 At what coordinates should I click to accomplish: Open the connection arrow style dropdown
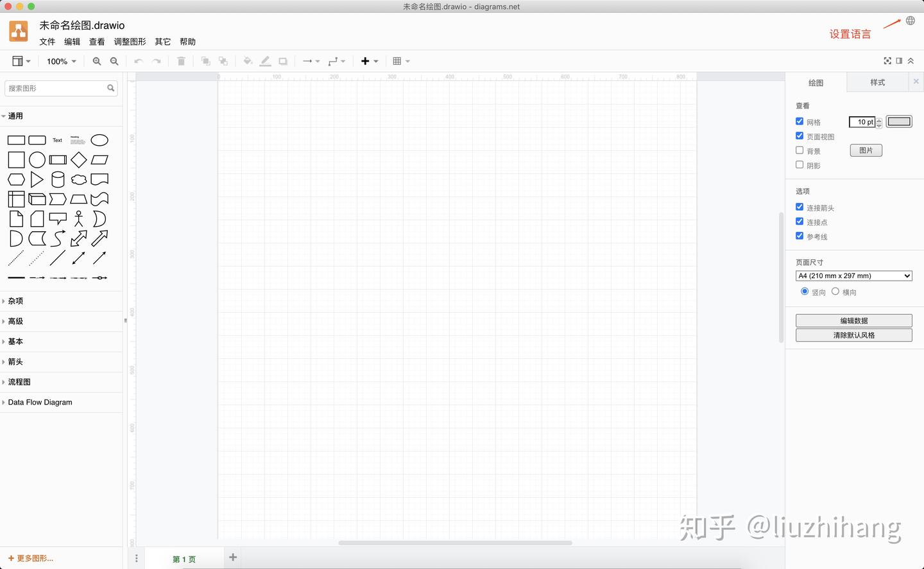311,61
